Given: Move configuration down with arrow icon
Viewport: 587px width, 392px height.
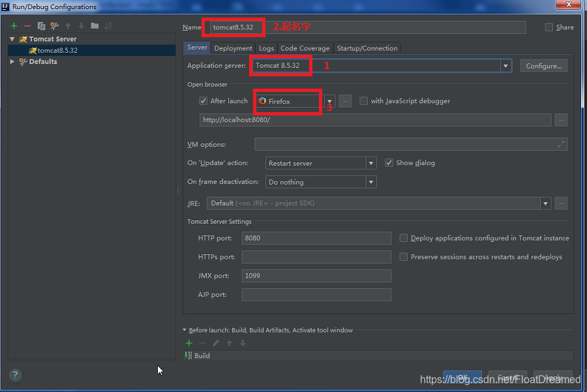Looking at the screenshot, I should coord(82,26).
